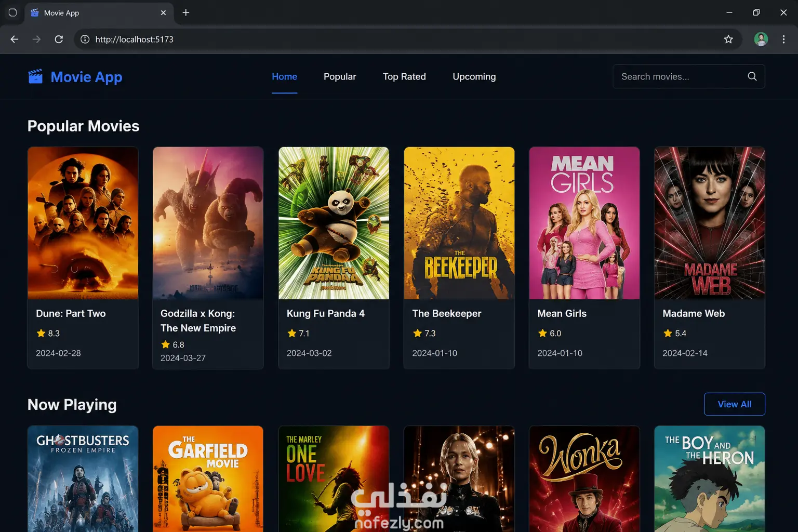Viewport: 798px width, 532px height.
Task: Click the View All button
Action: (735, 404)
